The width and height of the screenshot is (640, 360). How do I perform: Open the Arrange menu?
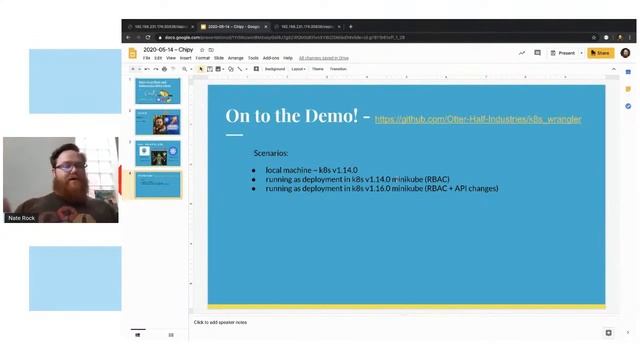click(236, 58)
